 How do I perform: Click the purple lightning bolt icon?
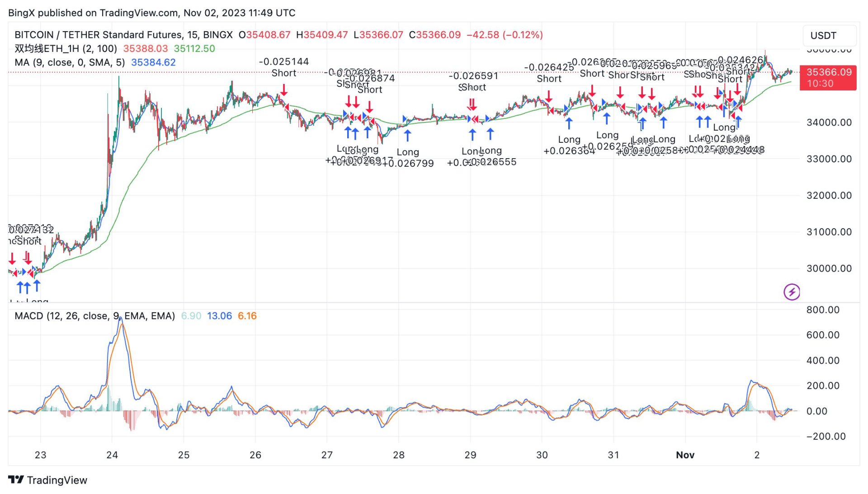click(x=792, y=292)
